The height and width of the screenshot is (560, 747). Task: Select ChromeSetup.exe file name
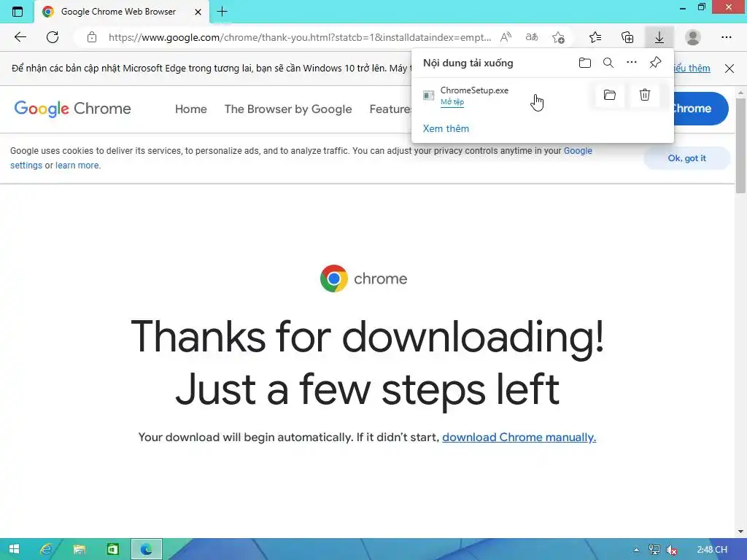474,90
